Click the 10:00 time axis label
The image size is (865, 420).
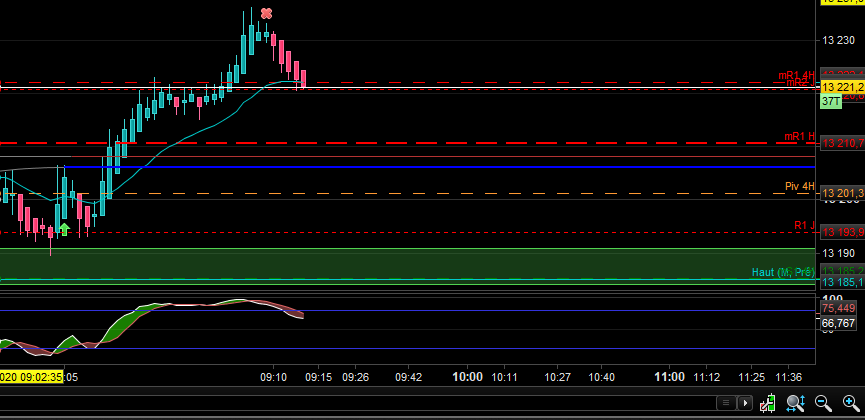coord(468,378)
